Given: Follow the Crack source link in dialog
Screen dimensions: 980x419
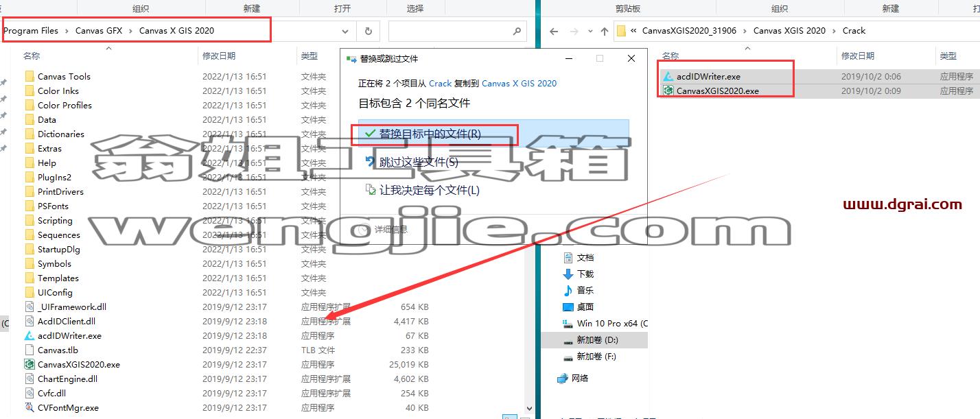Looking at the screenshot, I should pyautogui.click(x=440, y=83).
